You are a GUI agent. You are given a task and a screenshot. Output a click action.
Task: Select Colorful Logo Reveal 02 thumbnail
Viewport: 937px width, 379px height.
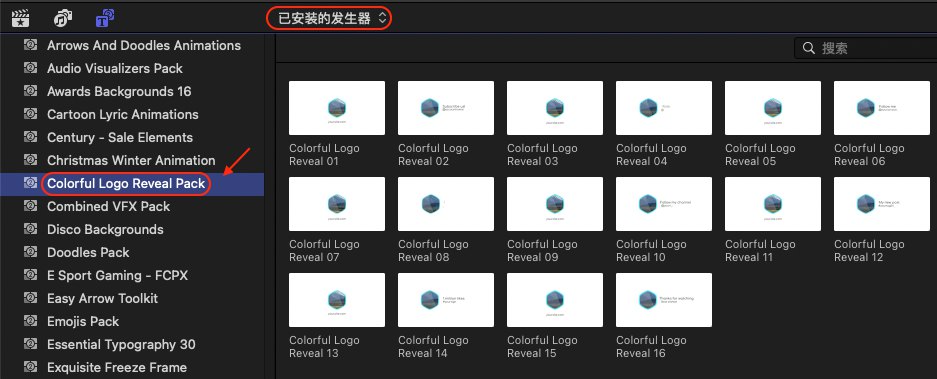[446, 108]
